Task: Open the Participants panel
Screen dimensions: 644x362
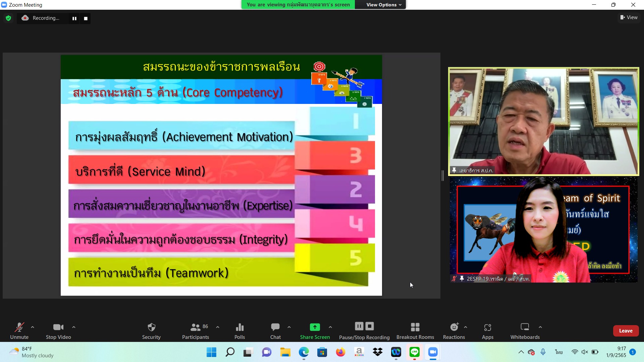Action: click(195, 330)
